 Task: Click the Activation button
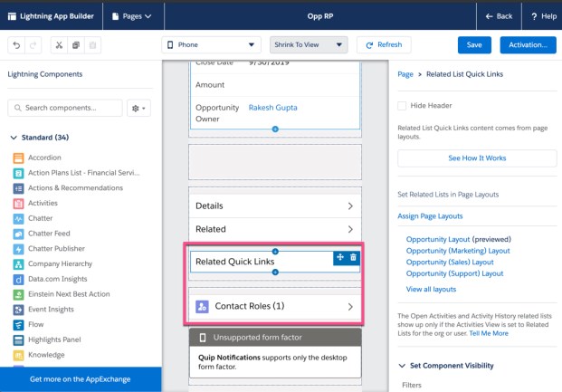528,45
